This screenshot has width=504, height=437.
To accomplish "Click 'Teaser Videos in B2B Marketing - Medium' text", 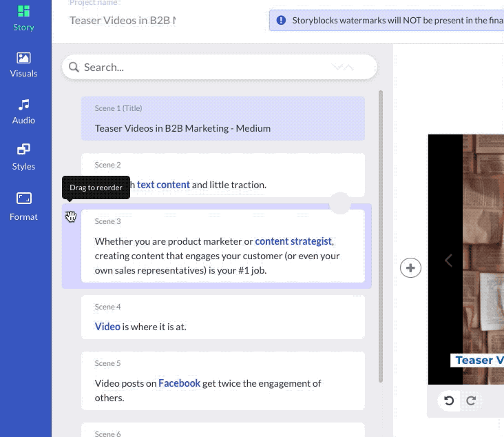I will (x=182, y=128).
